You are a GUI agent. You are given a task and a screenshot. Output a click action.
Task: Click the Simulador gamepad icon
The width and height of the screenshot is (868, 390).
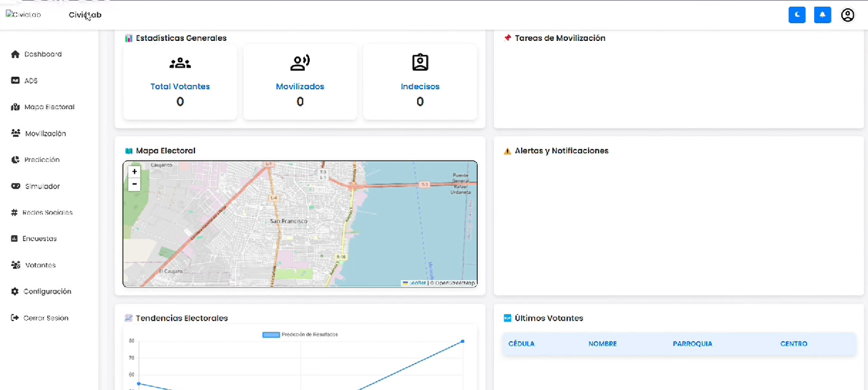tap(16, 186)
